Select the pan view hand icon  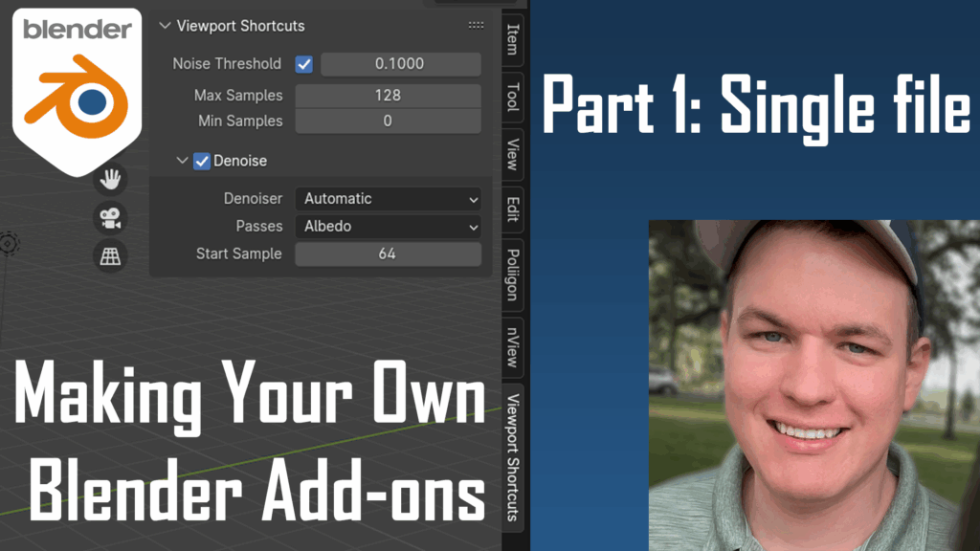111,179
